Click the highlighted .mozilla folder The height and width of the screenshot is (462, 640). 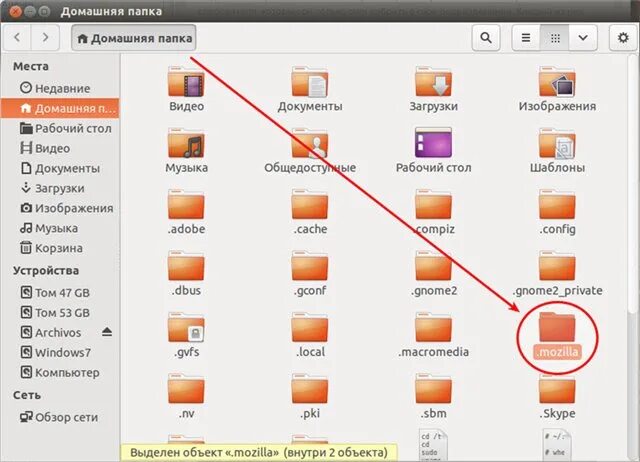557,328
